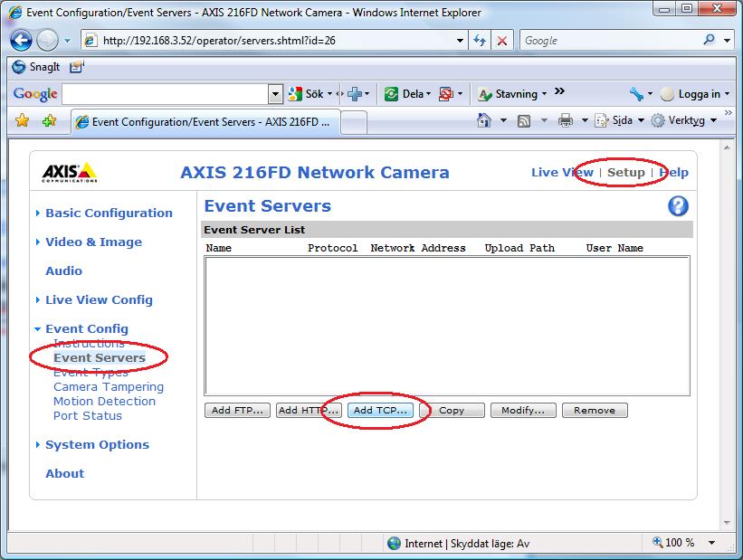Open the Audio settings link
Screen dimensions: 743x560
(x=64, y=271)
